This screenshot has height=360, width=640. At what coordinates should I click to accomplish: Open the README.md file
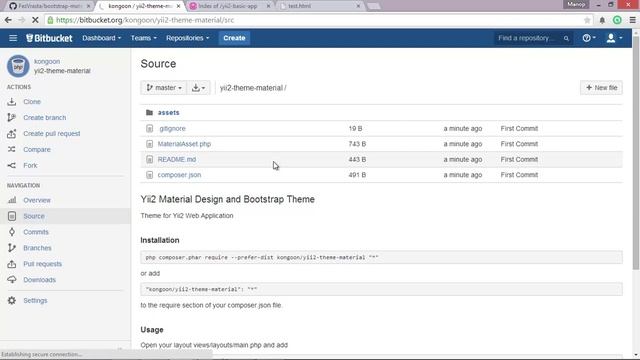coord(177,160)
